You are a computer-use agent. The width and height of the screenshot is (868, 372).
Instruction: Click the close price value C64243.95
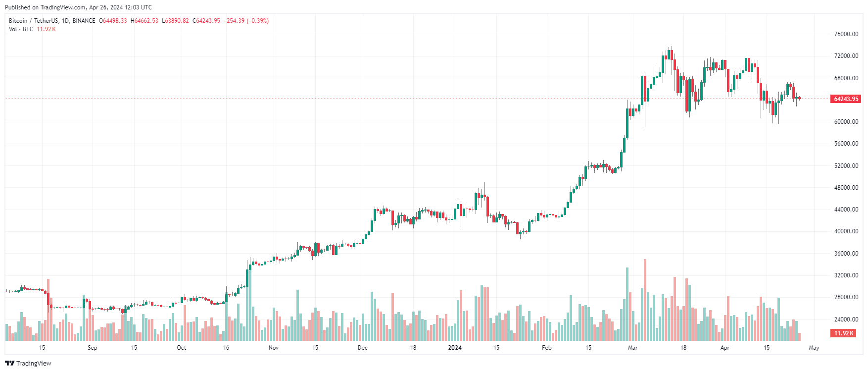point(206,21)
